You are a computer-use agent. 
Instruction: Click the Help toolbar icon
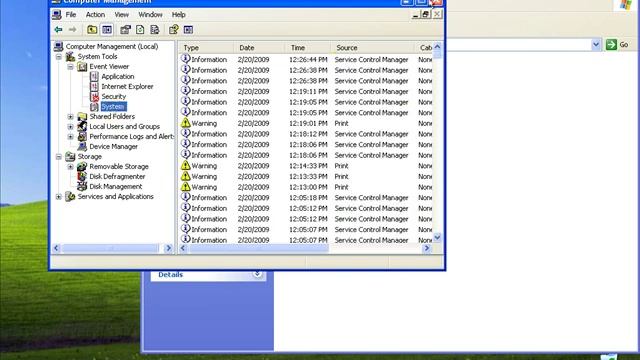pyautogui.click(x=173, y=29)
